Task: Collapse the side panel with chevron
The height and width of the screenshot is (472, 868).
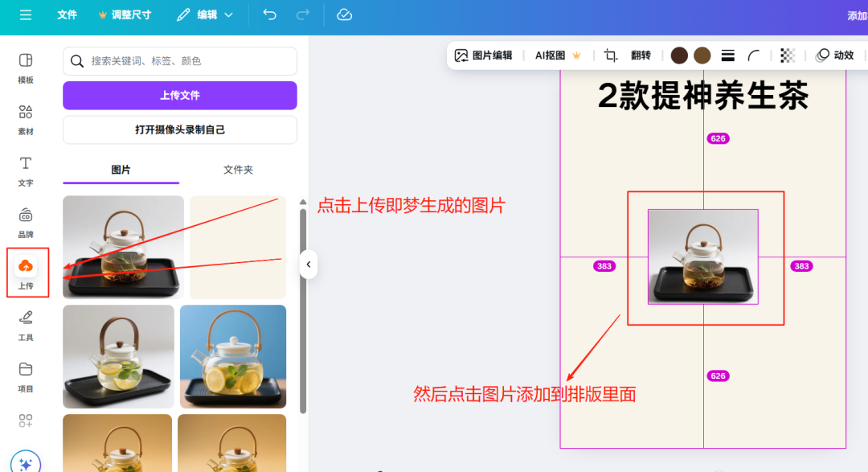Action: 309,265
